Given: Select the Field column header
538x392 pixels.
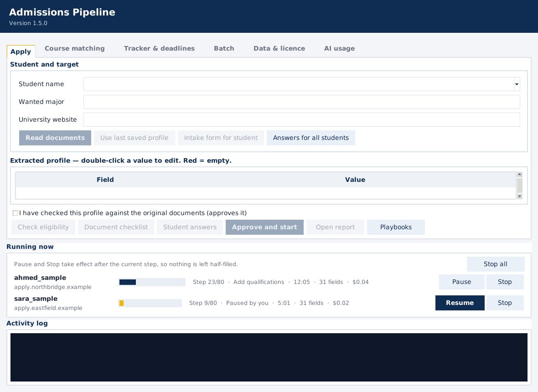Looking at the screenshot, I should pyautogui.click(x=105, y=180).
